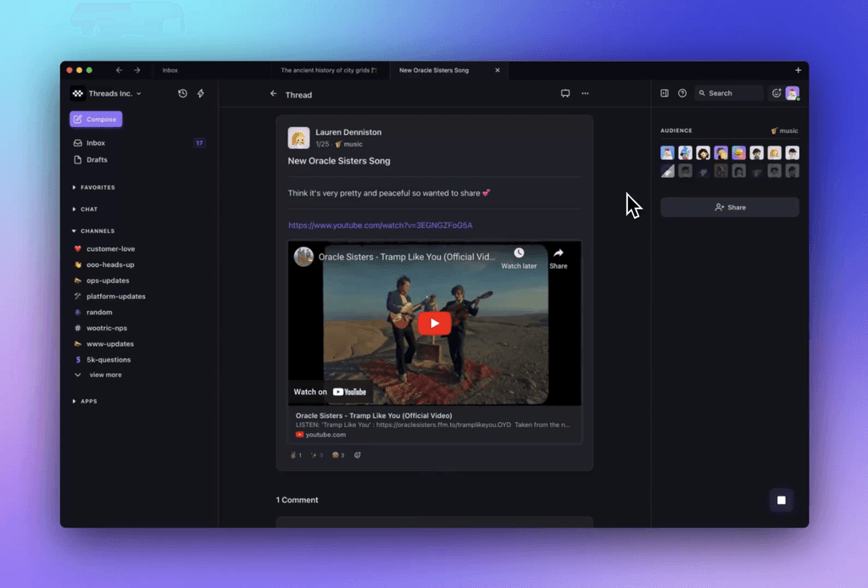Open the YouTube watch link in the post
This screenshot has height=588, width=868.
click(x=381, y=225)
